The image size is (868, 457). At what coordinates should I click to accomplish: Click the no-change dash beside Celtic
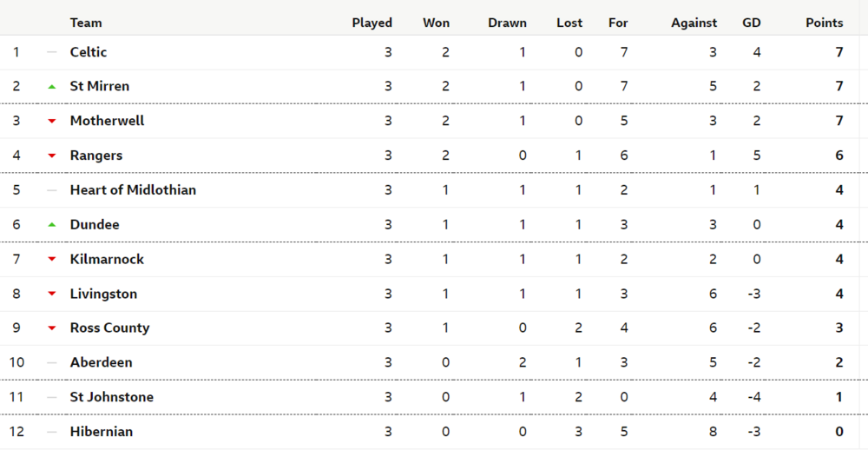click(x=52, y=52)
